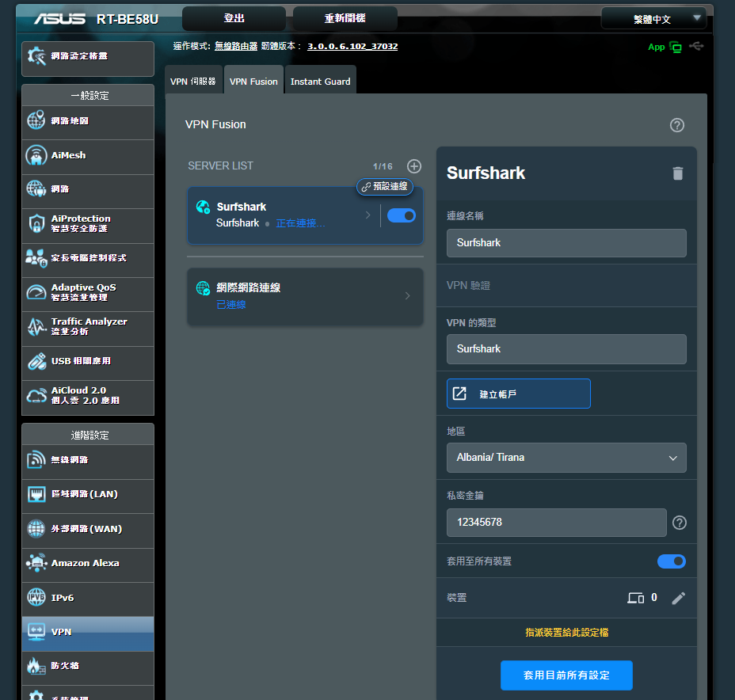Open the Traffic Analyzer waveform icon
The image size is (735, 700).
(x=36, y=326)
